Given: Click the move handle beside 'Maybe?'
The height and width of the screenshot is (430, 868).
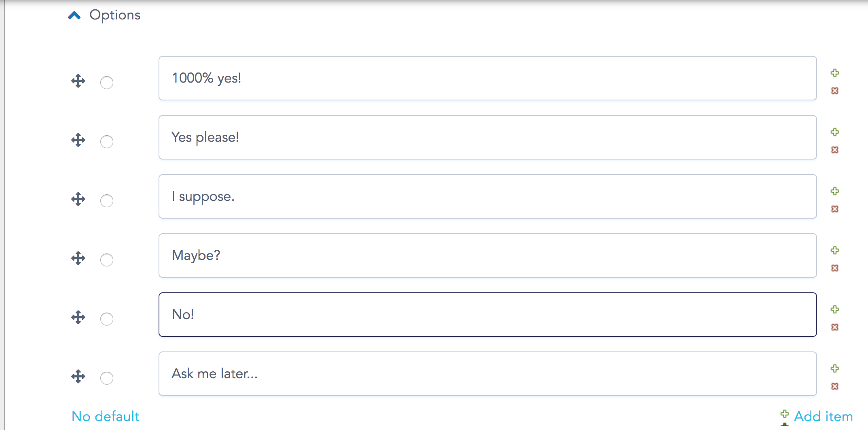Looking at the screenshot, I should (x=78, y=258).
